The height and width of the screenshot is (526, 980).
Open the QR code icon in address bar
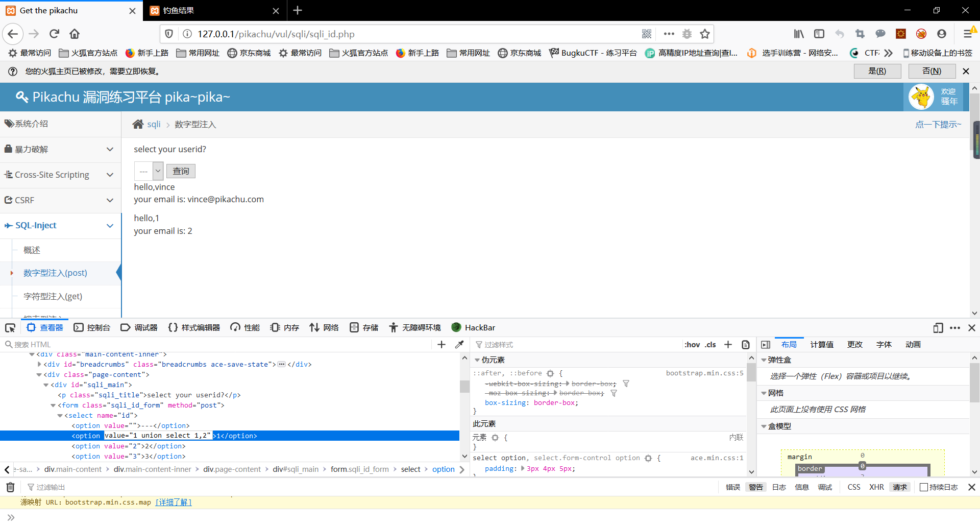coord(647,34)
